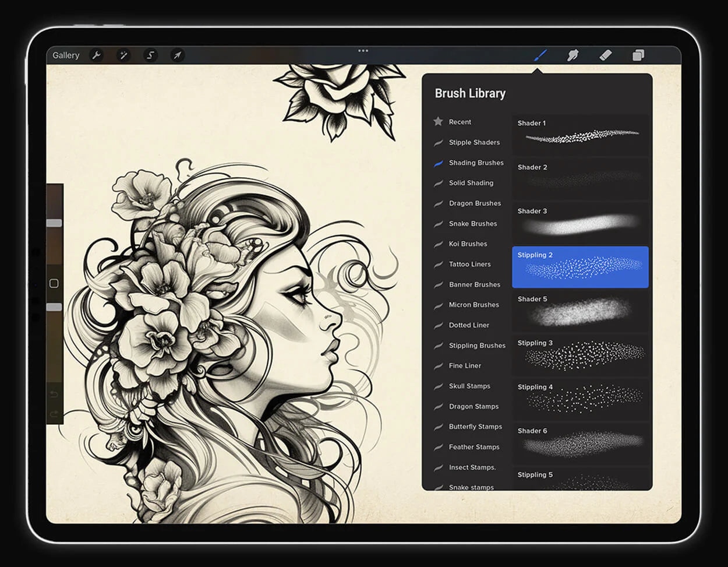Adjust the brush size slider handle
The image size is (728, 567).
[54, 223]
